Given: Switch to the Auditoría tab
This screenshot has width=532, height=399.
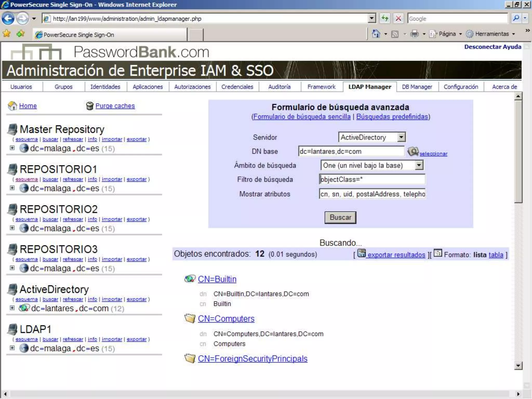Looking at the screenshot, I should pyautogui.click(x=280, y=87).
